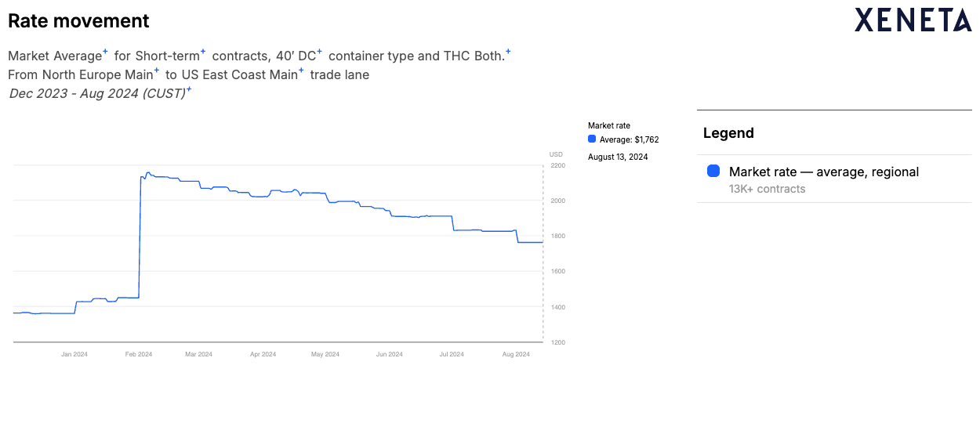Click the Legend panel heading

pos(728,133)
